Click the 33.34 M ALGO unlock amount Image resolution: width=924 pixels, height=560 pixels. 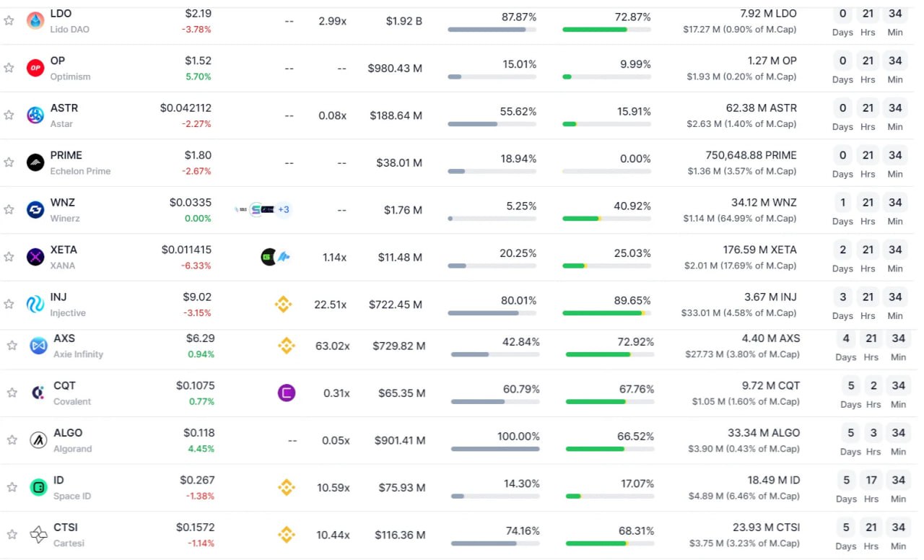764,433
